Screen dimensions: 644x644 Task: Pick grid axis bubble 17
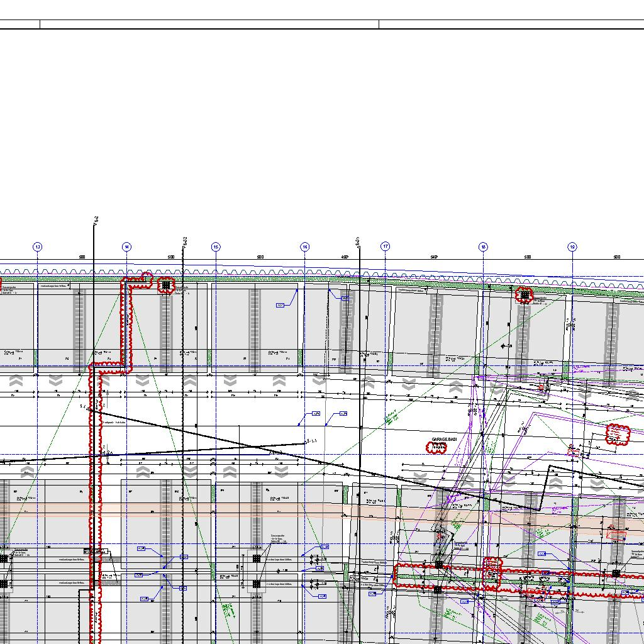click(386, 247)
